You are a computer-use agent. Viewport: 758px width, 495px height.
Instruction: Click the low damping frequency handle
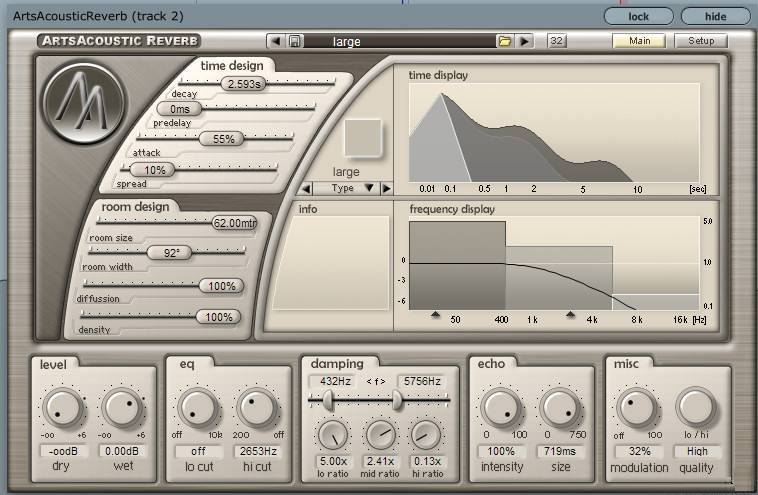(x=328, y=400)
